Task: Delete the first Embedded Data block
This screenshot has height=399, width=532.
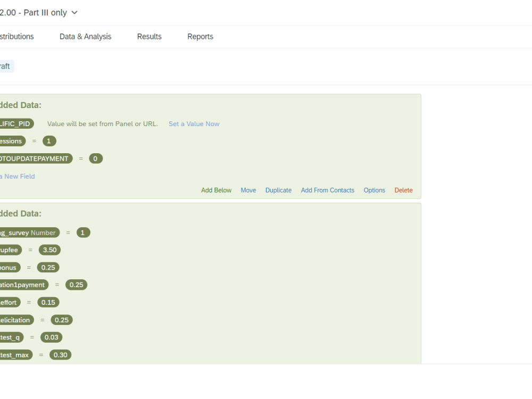Action: point(403,190)
